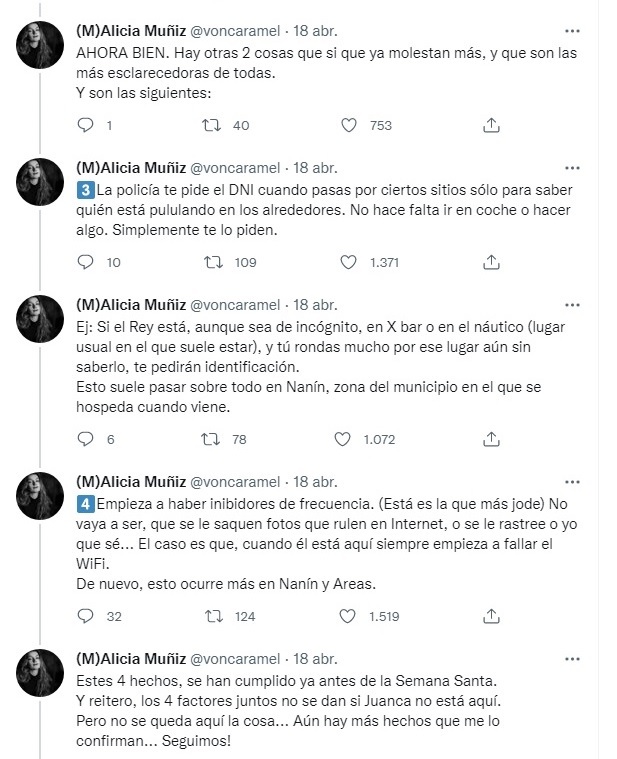The width and height of the screenshot is (617, 759).
Task: Like the tweet with 1.371 likes
Action: pos(349,262)
